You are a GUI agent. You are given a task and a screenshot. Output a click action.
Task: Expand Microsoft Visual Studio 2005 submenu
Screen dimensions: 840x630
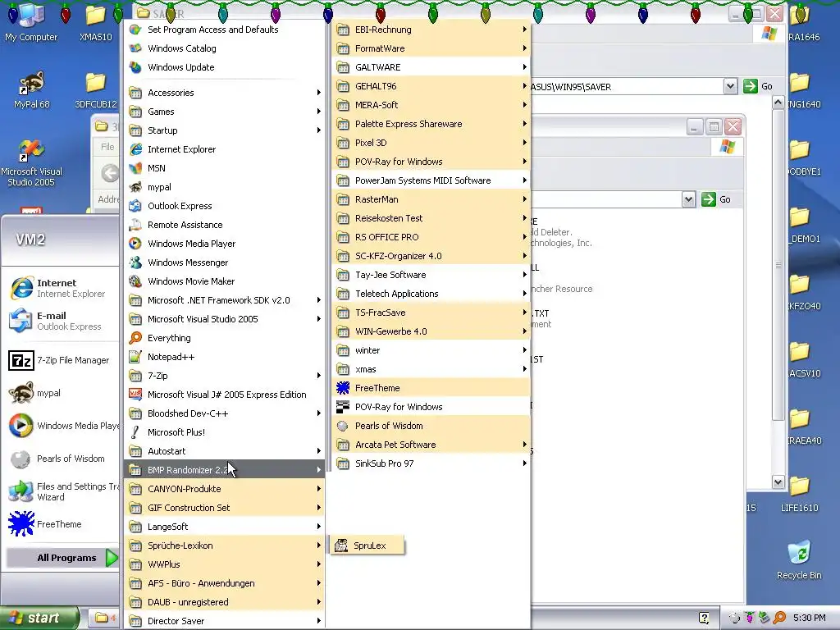tap(225, 319)
